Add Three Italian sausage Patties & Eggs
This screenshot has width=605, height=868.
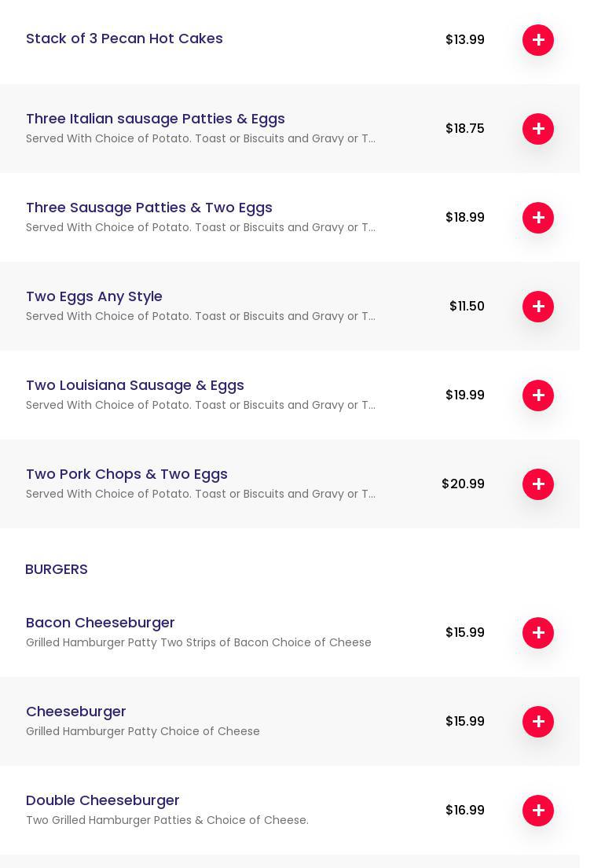pos(538,129)
